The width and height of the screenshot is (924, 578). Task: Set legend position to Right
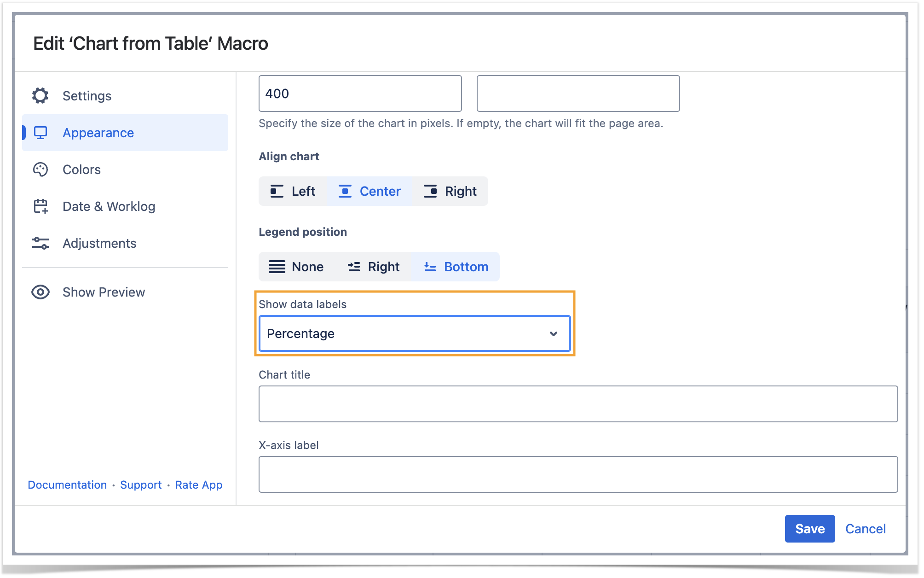point(373,267)
